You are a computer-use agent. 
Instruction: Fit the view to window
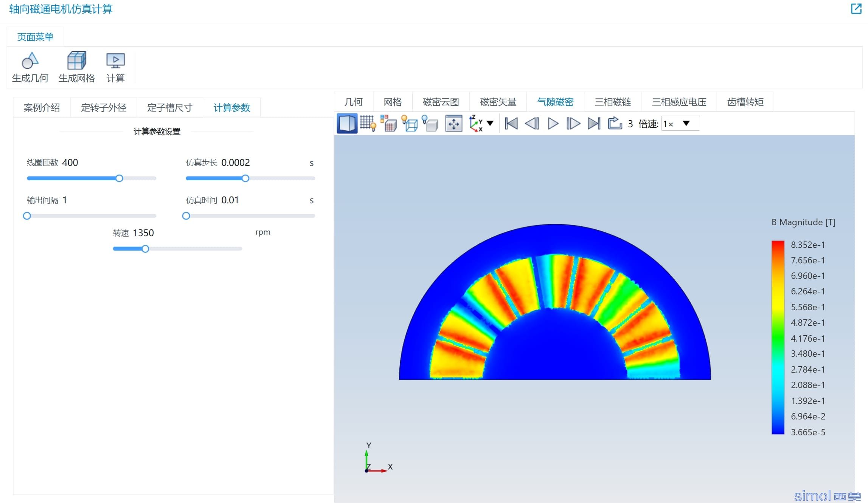click(453, 124)
